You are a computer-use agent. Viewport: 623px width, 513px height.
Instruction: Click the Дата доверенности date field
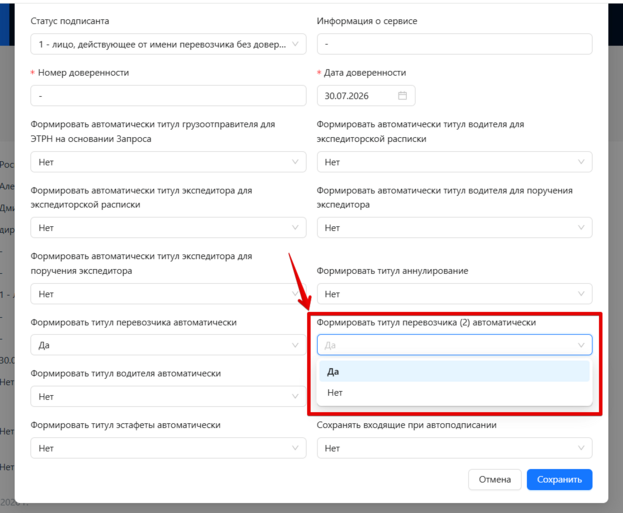click(366, 96)
